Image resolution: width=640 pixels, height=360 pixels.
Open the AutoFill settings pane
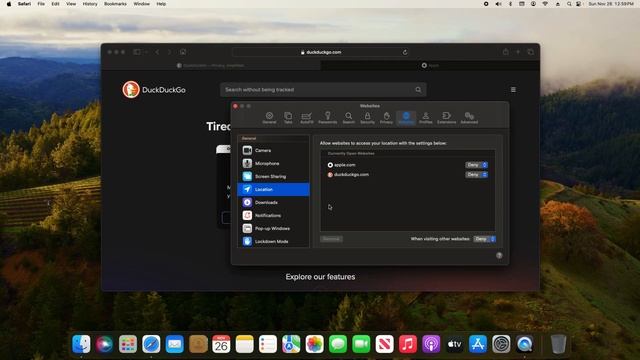pos(307,118)
